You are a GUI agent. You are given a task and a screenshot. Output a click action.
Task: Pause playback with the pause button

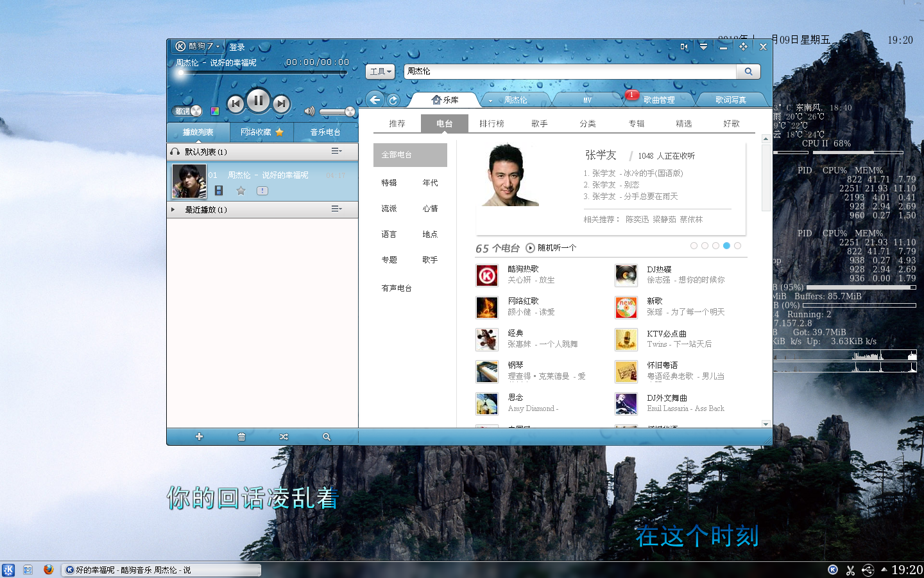click(x=258, y=100)
